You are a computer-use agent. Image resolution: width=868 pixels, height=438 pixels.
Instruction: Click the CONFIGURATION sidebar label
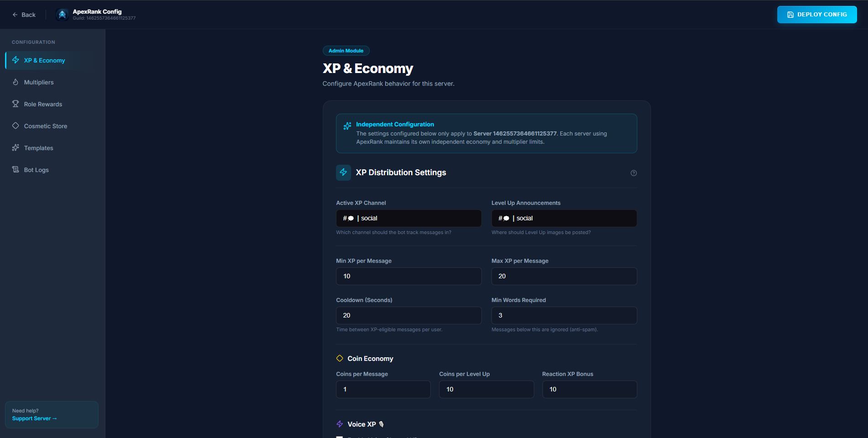33,42
